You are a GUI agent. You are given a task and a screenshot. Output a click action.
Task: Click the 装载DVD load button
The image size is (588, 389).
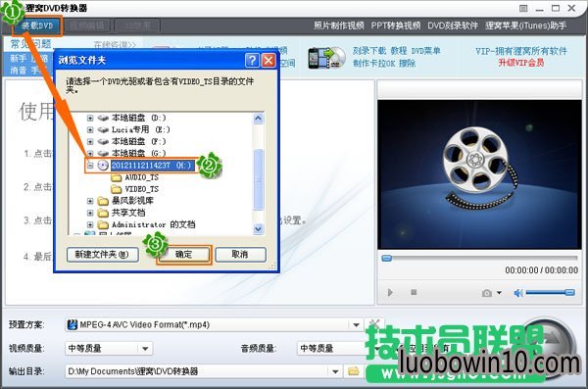[x=37, y=25]
